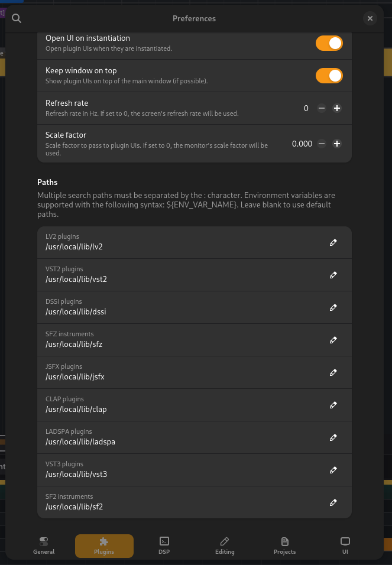Open the preferences search icon
The height and width of the screenshot is (565, 392).
click(17, 18)
